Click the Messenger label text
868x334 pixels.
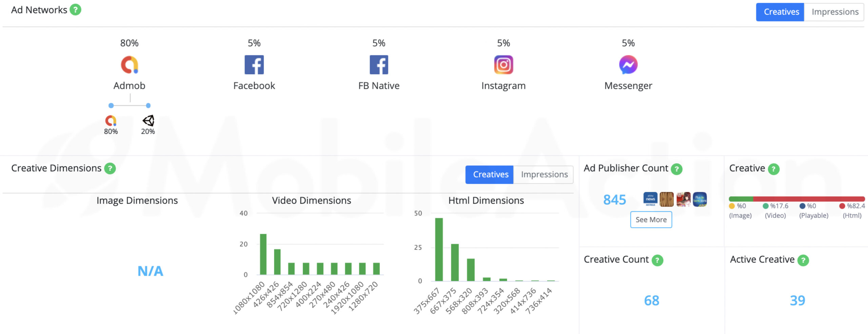tap(628, 86)
